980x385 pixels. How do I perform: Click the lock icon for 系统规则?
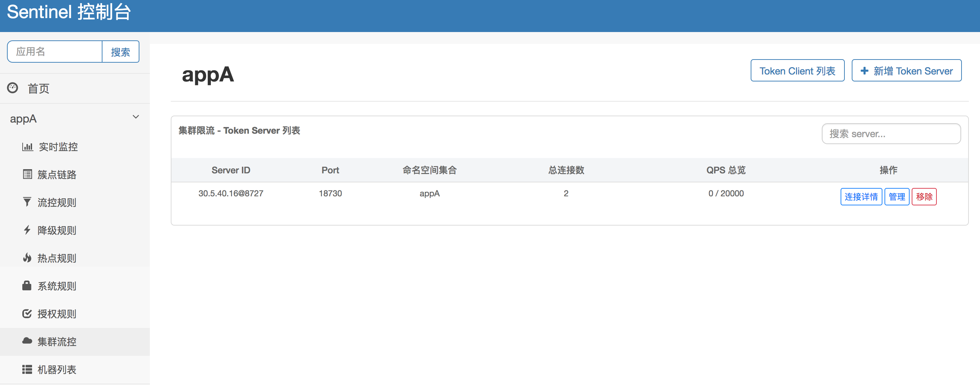[26, 285]
